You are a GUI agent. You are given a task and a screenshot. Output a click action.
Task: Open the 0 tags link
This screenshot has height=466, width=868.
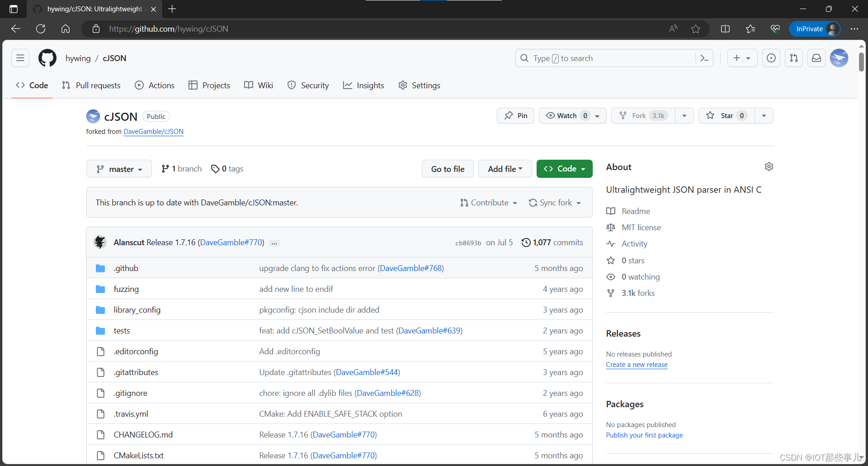click(x=227, y=169)
